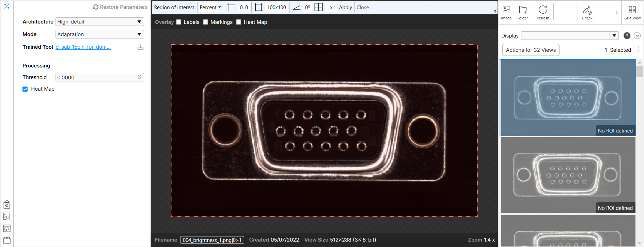Viewport: 644px width, 247px height.
Task: Open the Check tool
Action: coord(587,12)
